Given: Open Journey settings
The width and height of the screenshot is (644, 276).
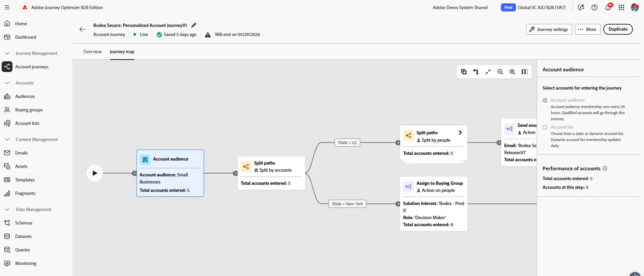Looking at the screenshot, I should click(549, 29).
